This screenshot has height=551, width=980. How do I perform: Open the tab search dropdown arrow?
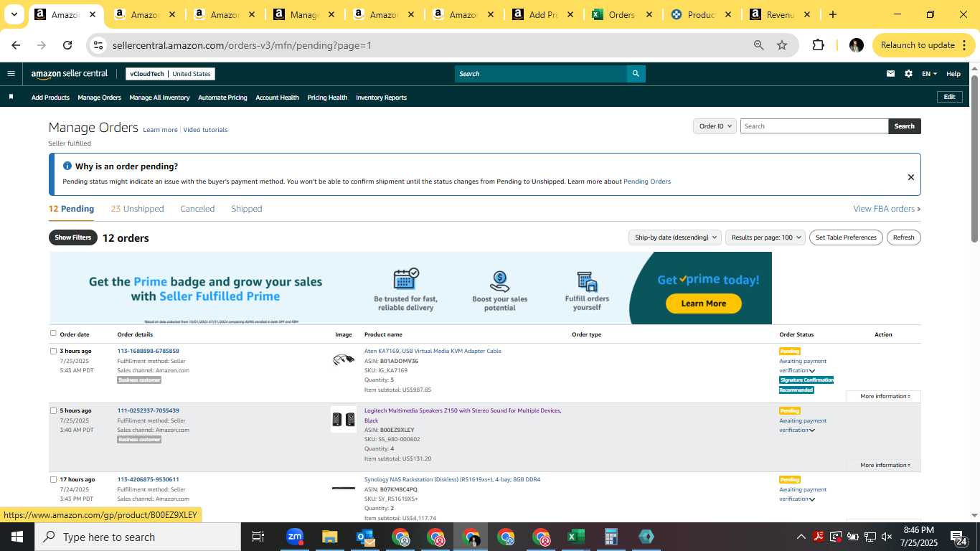(x=14, y=14)
